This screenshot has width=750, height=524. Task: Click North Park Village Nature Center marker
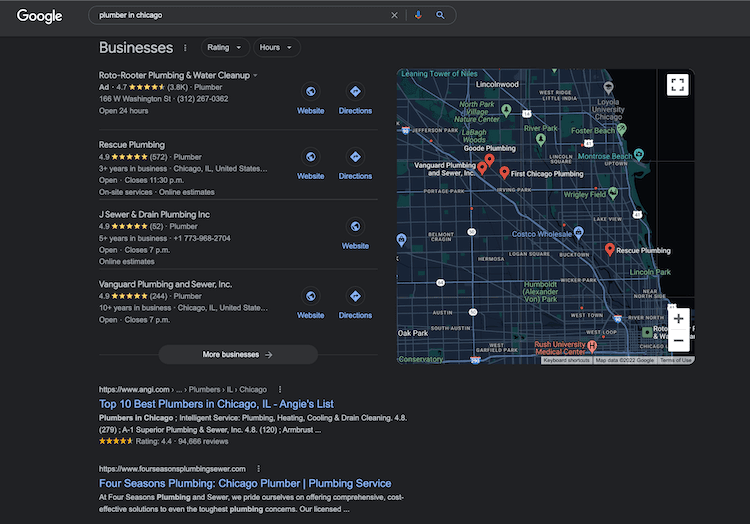[506, 110]
